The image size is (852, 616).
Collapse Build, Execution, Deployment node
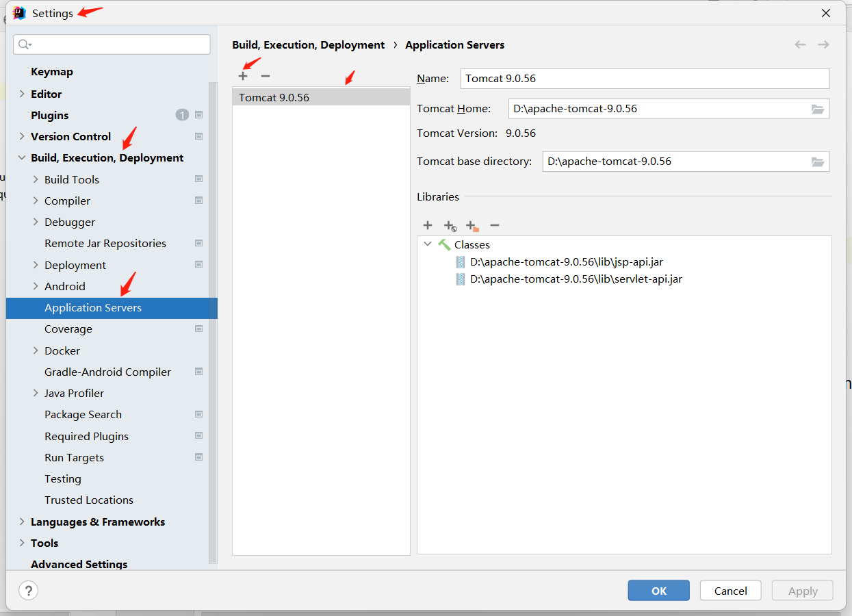pos(22,158)
